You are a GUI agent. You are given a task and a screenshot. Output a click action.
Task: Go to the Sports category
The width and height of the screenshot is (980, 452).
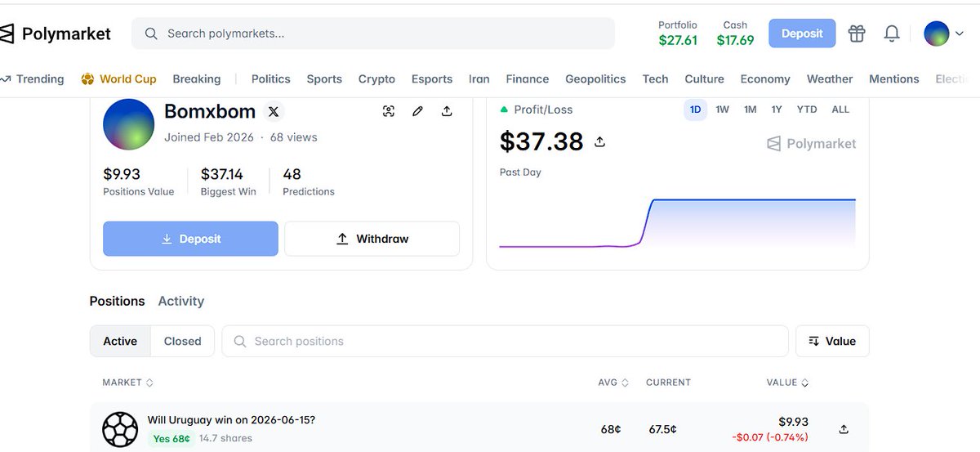(324, 79)
